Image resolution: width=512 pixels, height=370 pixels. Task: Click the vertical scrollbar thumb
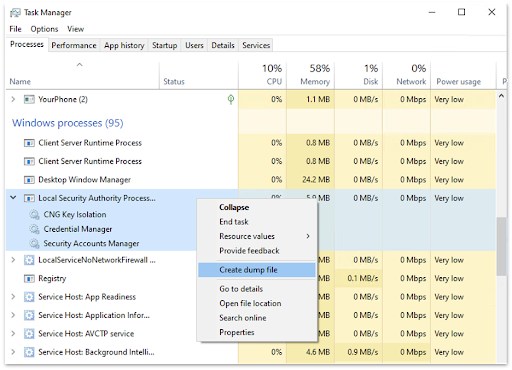tap(501, 246)
